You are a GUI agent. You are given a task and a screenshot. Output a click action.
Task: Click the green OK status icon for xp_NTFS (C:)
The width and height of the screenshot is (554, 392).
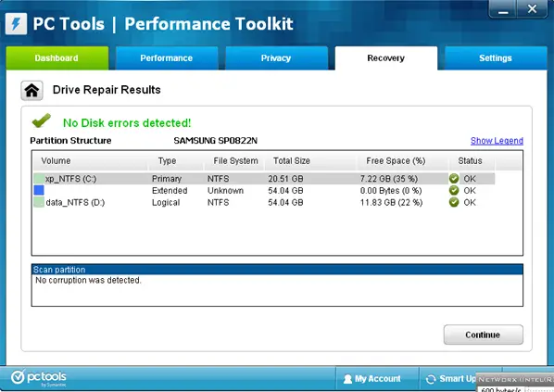454,179
